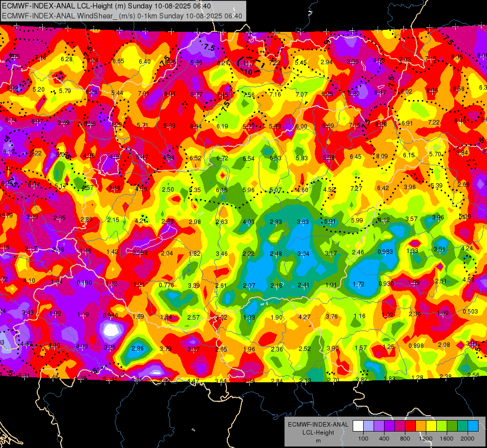The image size is (487, 448).
Task: Click the lime green legend swatch
Action: click(442, 426)
